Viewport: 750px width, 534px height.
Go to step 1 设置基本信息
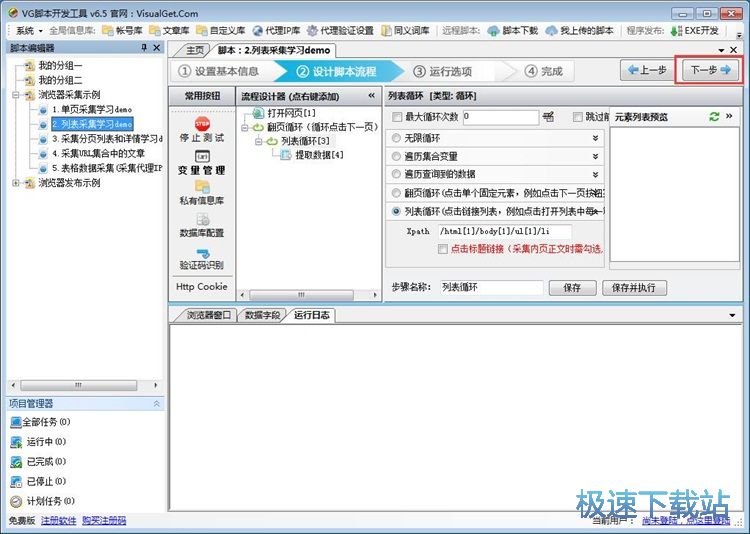[x=219, y=72]
